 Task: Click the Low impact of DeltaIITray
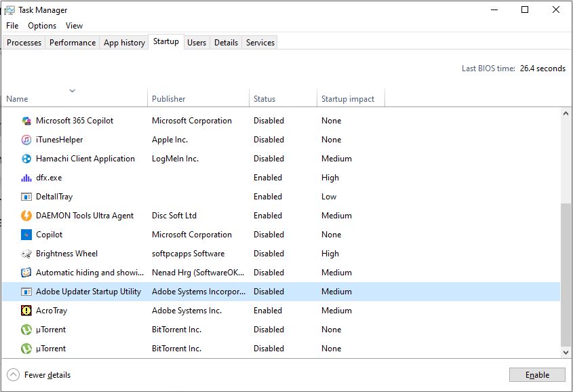coord(328,197)
